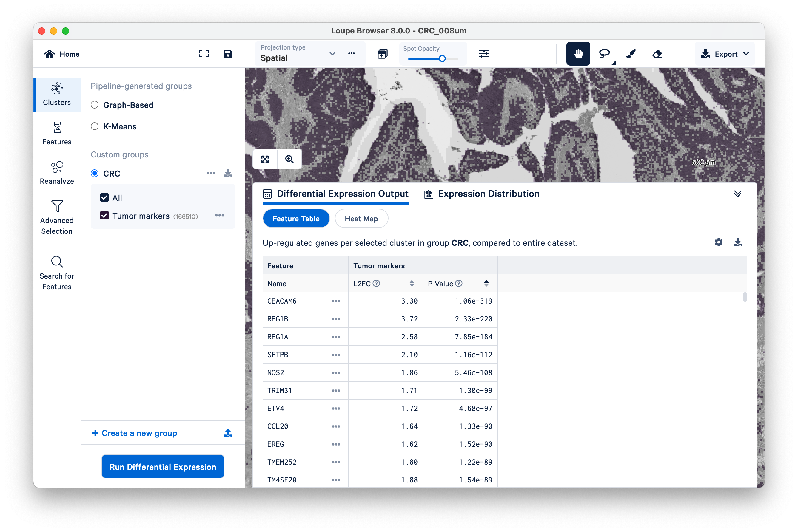Collapse the Differential Expression Output panel
The width and height of the screenshot is (798, 532).
(737, 194)
